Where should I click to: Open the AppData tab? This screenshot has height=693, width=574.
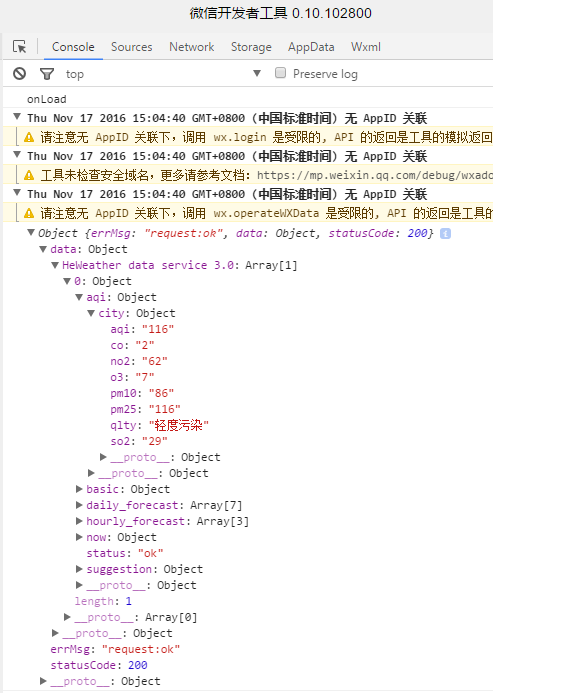point(311,47)
